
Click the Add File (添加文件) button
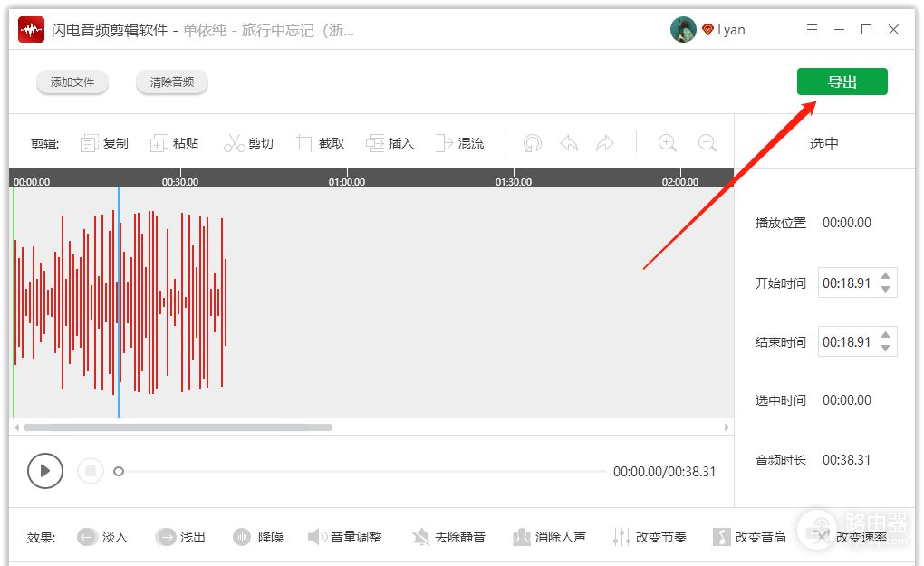[x=72, y=82]
